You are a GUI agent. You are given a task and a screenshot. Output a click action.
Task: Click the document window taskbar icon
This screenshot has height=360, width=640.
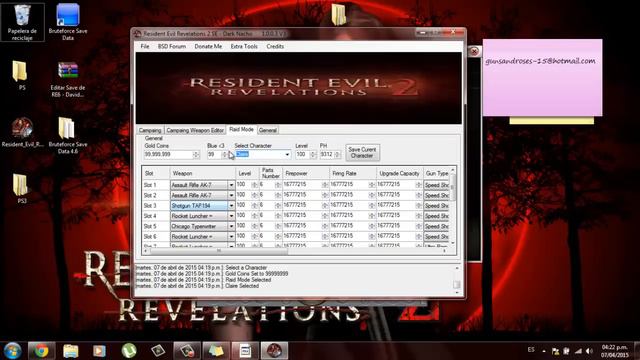(x=245, y=351)
